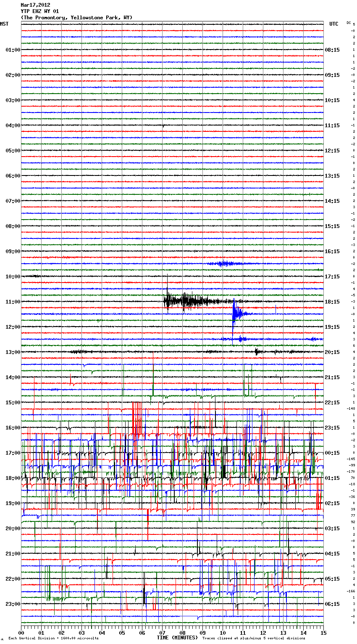Click the date label Mar17,2012
Viewport: 357px width, 644px height.
(x=35, y=5)
